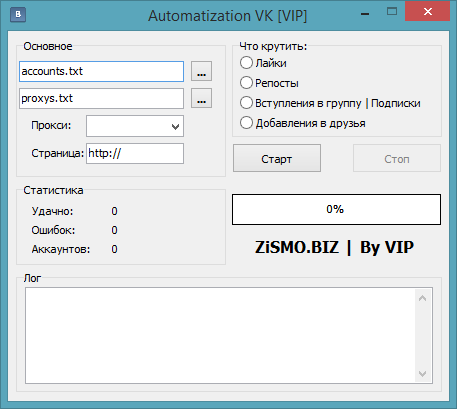Maximize the Automatization VK window

(x=392, y=12)
